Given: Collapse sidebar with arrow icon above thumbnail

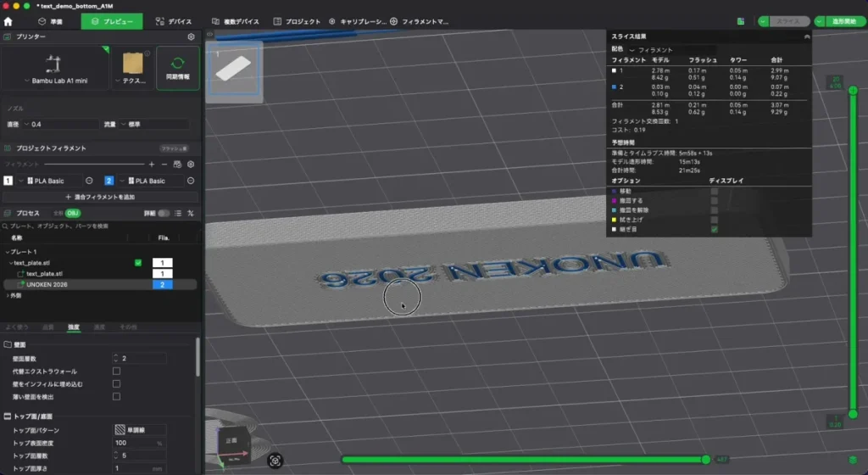Looking at the screenshot, I should point(210,34).
